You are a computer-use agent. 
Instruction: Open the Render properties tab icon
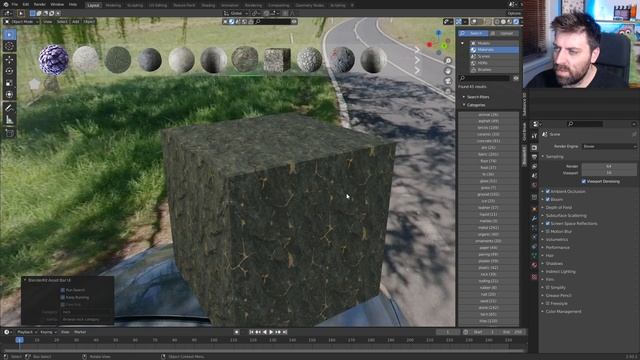click(534, 147)
